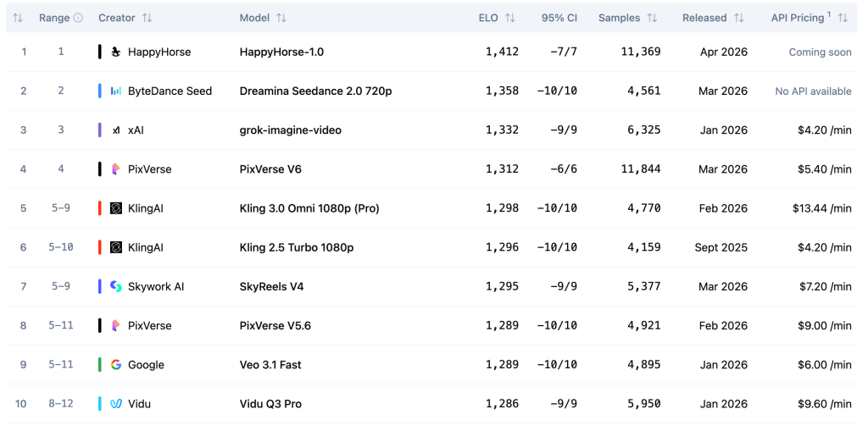Open the Dreamina Seedance 2.0 720p model
This screenshot has width=868, height=431.
coord(315,91)
